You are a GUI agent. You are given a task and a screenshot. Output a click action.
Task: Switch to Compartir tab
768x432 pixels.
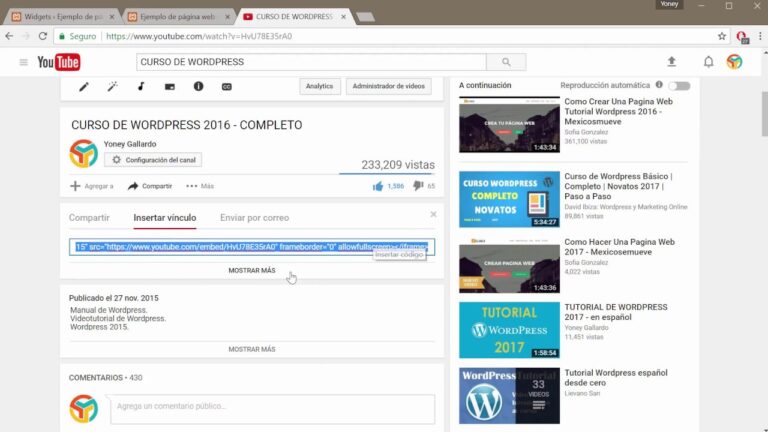click(89, 218)
